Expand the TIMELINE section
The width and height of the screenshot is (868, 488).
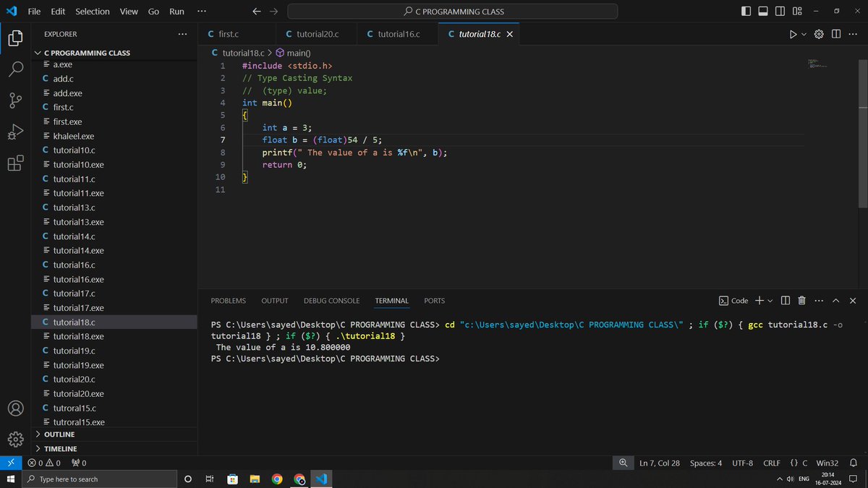114,449
